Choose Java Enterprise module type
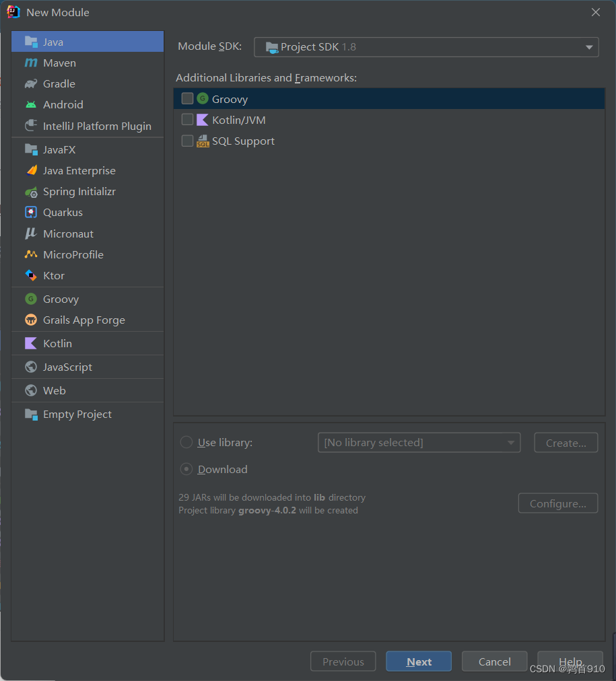Viewport: 616px width, 681px height. click(x=88, y=170)
